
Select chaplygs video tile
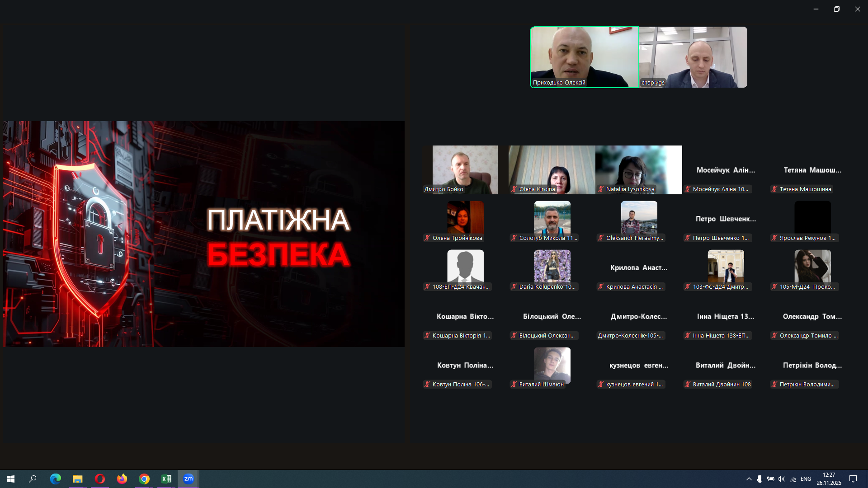coord(693,56)
